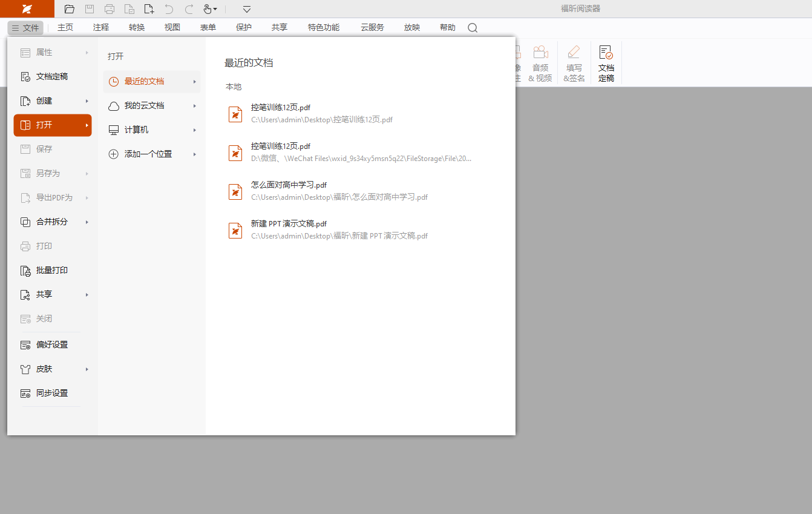Expand the 合并拆分 submenu
This screenshot has height=514, width=812.
point(51,222)
